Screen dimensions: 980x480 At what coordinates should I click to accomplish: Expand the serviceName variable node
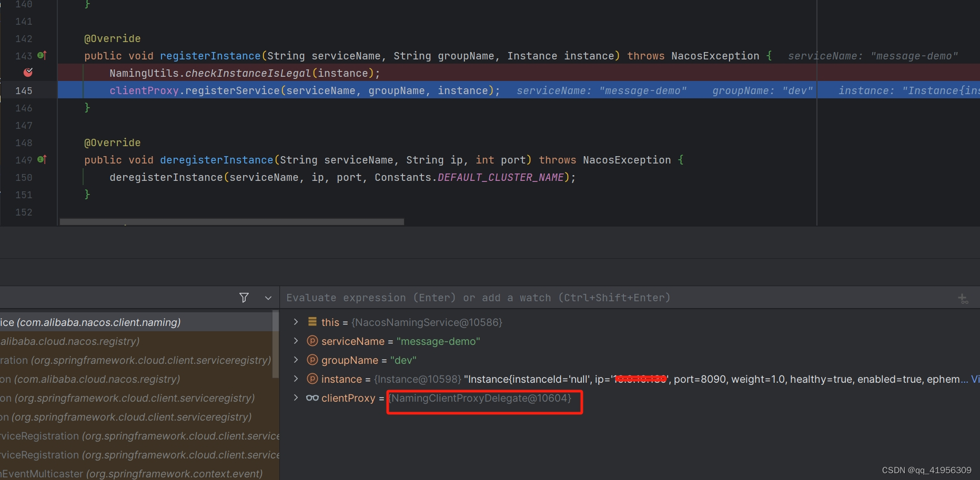[x=296, y=341]
